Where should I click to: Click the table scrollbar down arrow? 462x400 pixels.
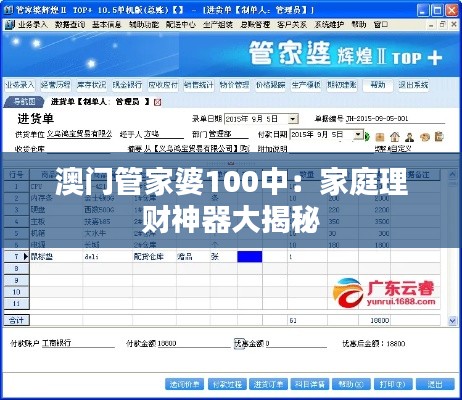452,321
